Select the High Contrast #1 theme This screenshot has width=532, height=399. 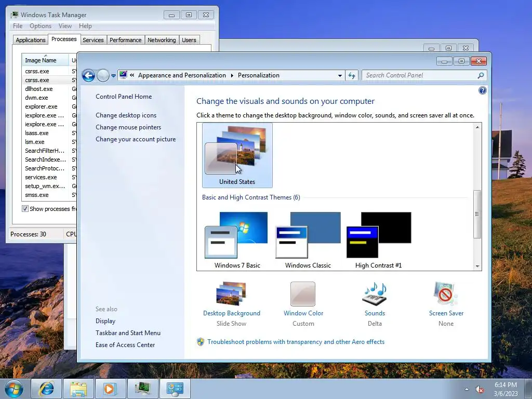[x=378, y=240]
